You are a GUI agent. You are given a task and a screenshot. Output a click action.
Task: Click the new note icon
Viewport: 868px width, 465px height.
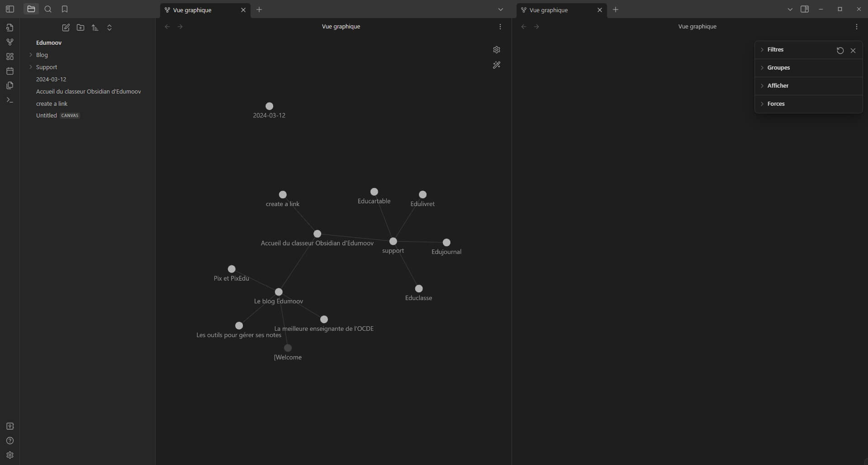point(66,28)
